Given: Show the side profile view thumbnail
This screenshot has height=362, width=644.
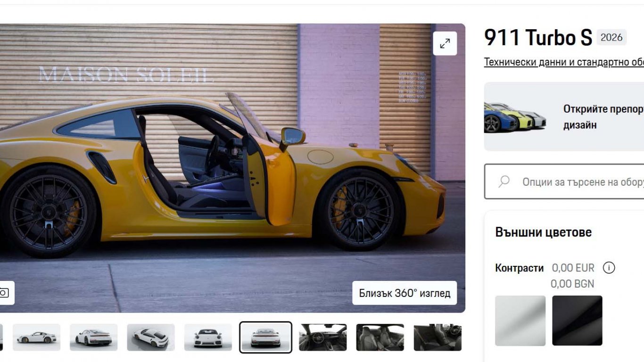Looking at the screenshot, I should [x=36, y=337].
